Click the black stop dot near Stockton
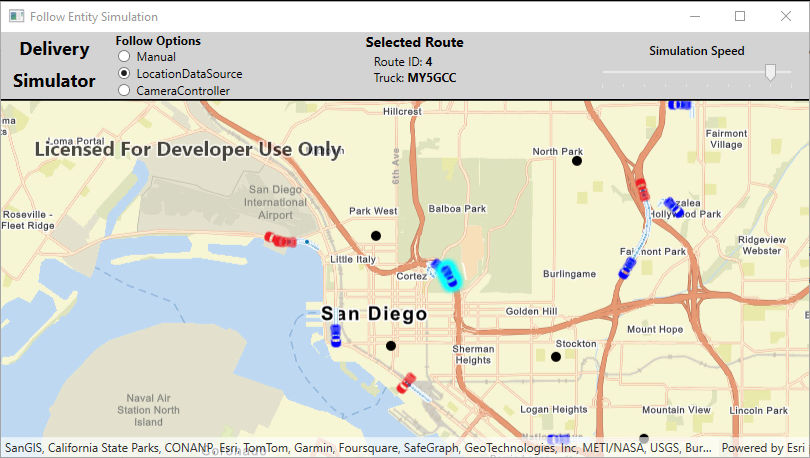This screenshot has width=810, height=458. (x=556, y=356)
